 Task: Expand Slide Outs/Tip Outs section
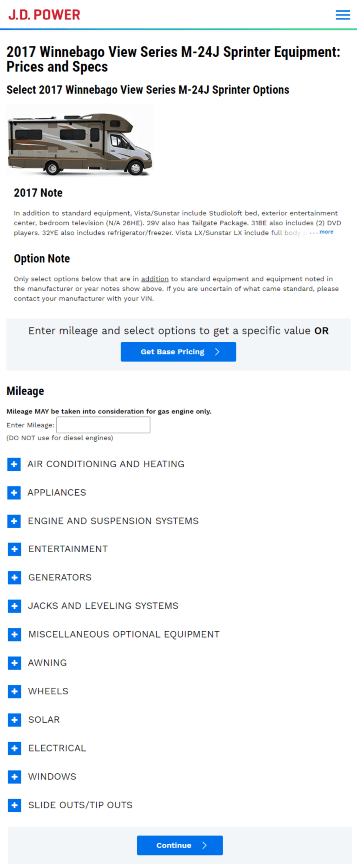[x=14, y=805]
